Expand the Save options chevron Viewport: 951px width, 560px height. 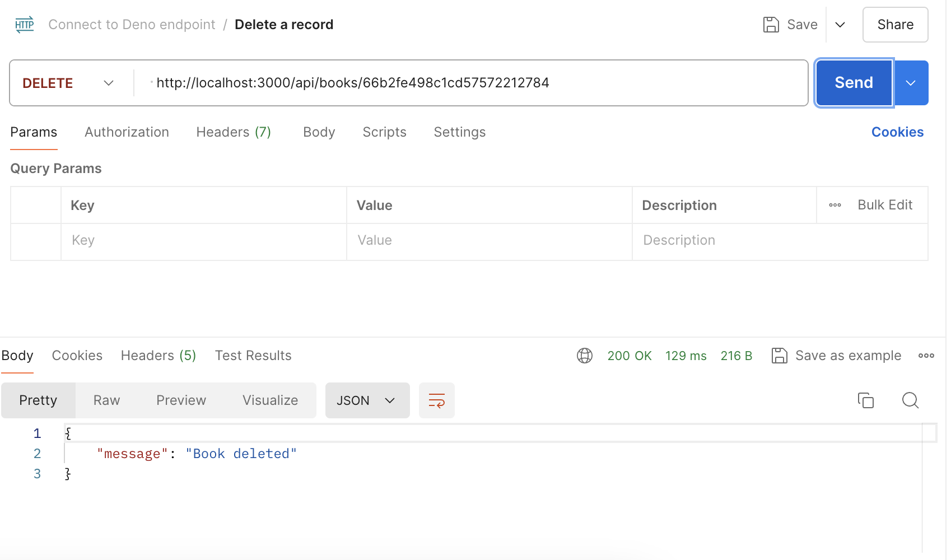pyautogui.click(x=840, y=25)
